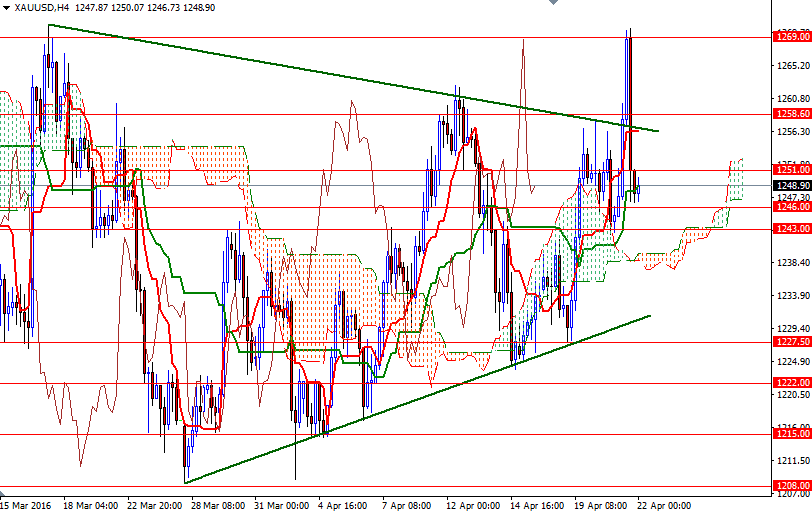This screenshot has height=513, width=812.
Task: Select the 1222.00 horizontal line price label
Action: [792, 383]
